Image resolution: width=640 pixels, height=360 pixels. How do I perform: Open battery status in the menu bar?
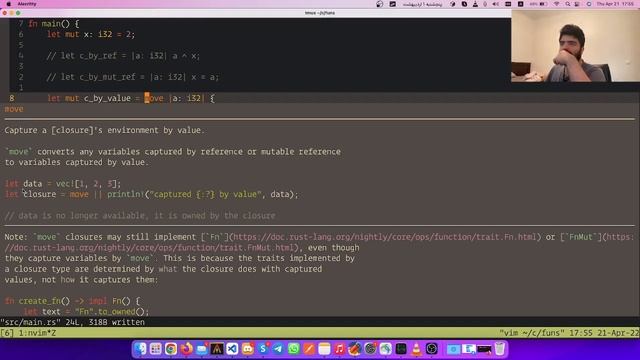539,4
